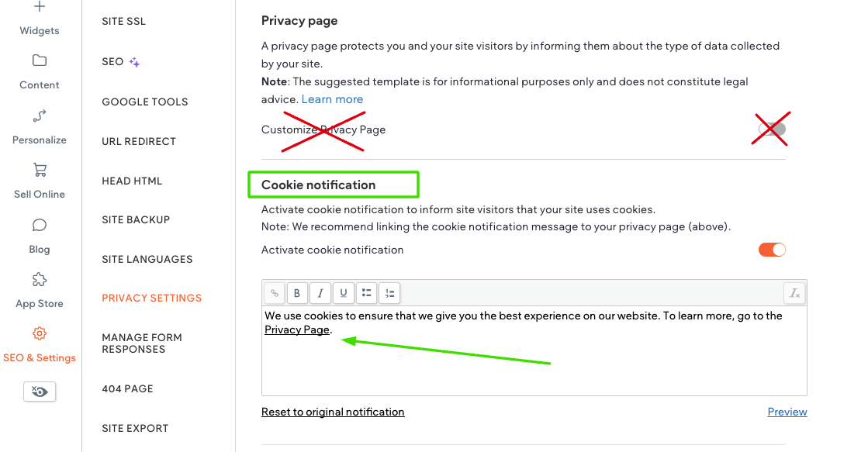The height and width of the screenshot is (452, 868).
Task: Toggle italic formatting in notification editor
Action: (320, 293)
